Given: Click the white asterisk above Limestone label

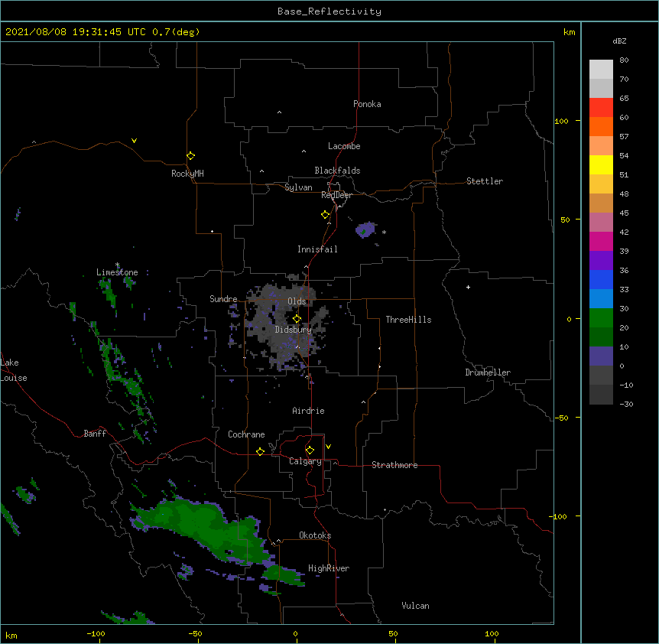Looking at the screenshot, I should [x=117, y=265].
